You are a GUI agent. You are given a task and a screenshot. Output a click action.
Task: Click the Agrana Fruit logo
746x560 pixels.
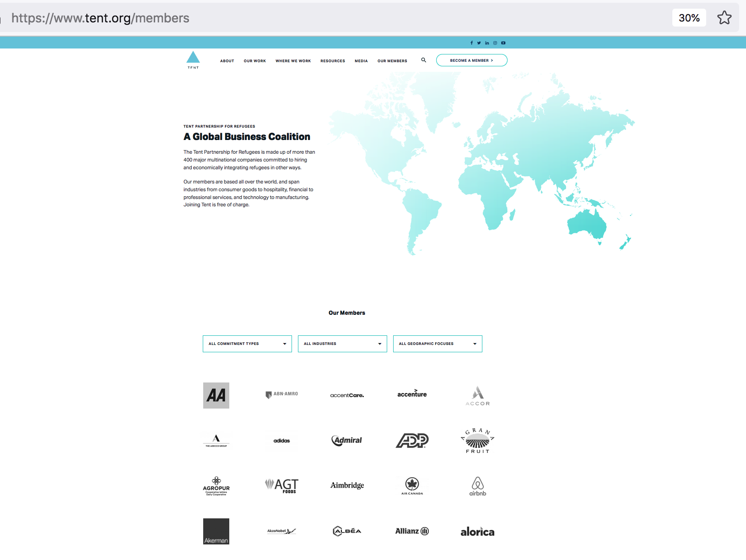click(477, 441)
